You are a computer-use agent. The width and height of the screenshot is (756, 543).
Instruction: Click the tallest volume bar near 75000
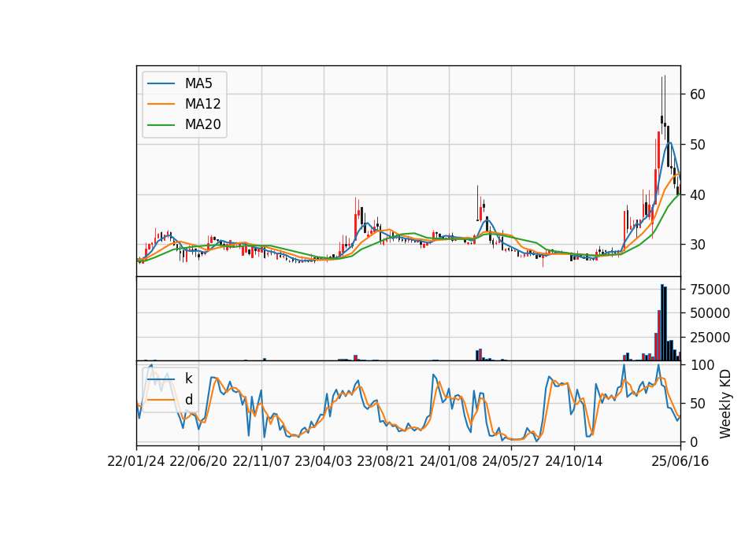(x=662, y=323)
